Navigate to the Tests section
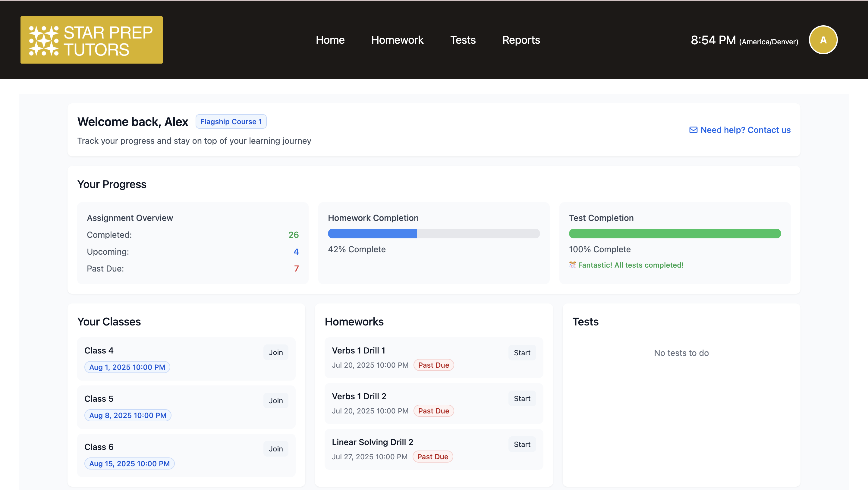The height and width of the screenshot is (490, 868). [463, 40]
